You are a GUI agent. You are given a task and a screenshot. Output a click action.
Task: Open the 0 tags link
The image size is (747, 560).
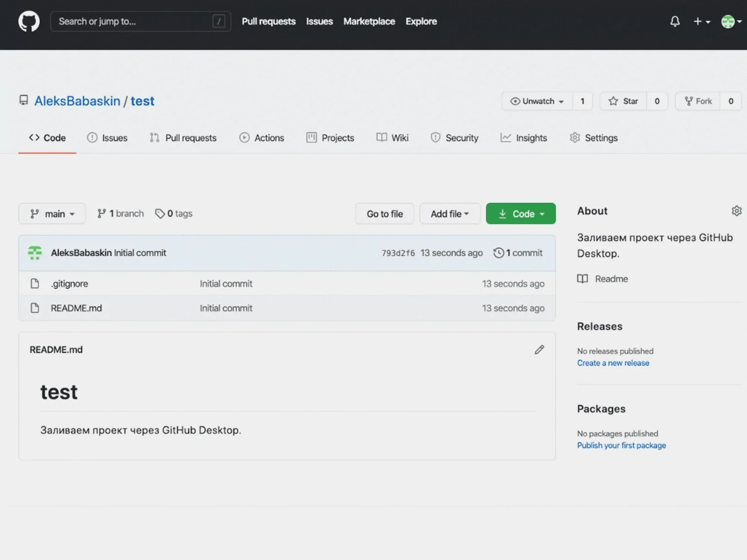[174, 213]
